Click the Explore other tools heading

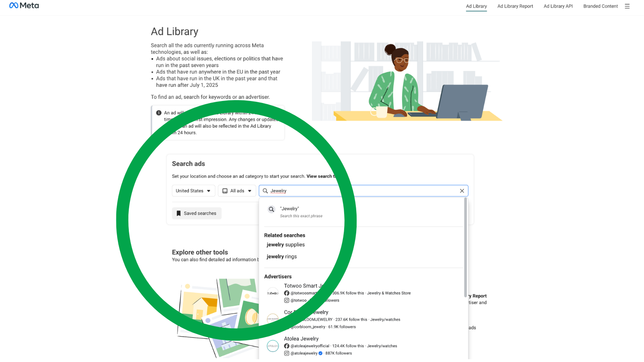coord(200,253)
